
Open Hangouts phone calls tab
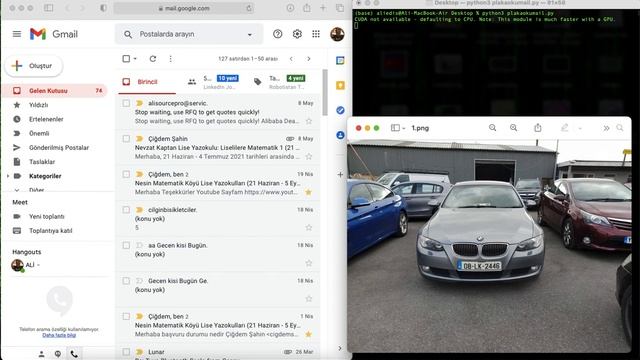74,354
